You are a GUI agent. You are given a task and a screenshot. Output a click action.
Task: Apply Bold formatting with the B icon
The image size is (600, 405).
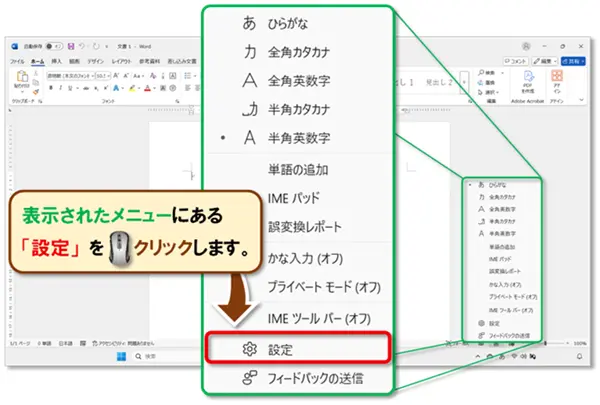[x=50, y=89]
